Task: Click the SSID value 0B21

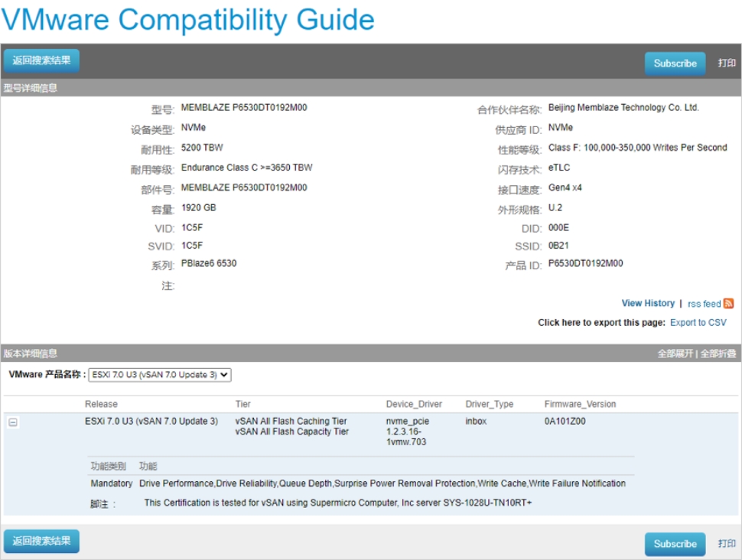Action: click(x=558, y=246)
